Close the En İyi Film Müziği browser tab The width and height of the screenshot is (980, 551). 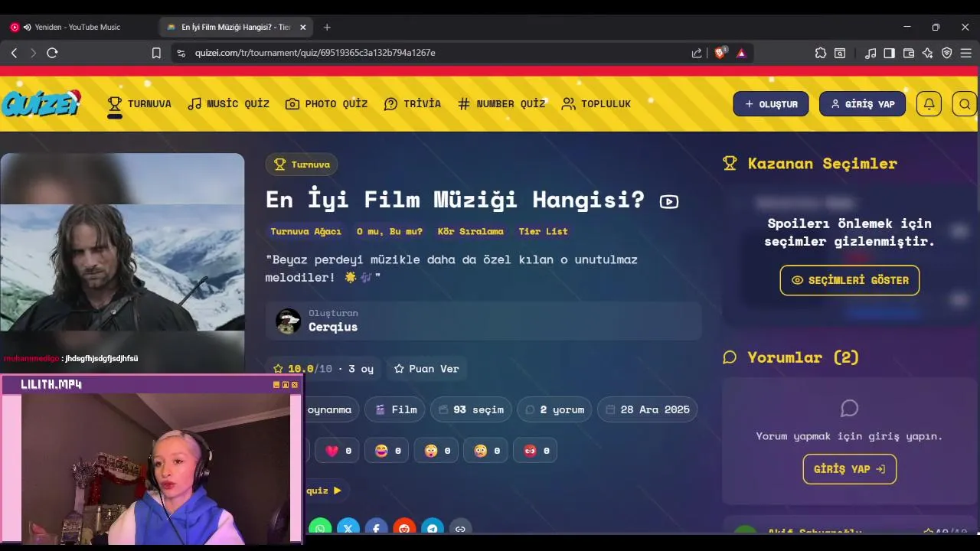[x=302, y=27]
